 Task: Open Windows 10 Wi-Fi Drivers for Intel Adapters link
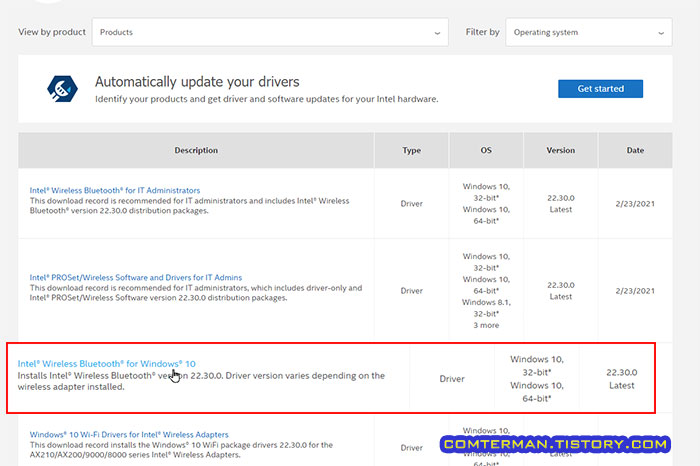point(129,434)
